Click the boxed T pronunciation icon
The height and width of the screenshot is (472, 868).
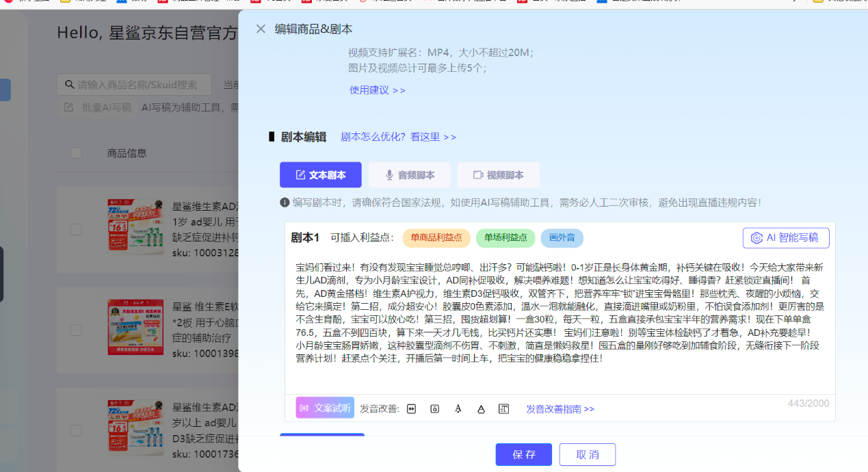point(503,409)
